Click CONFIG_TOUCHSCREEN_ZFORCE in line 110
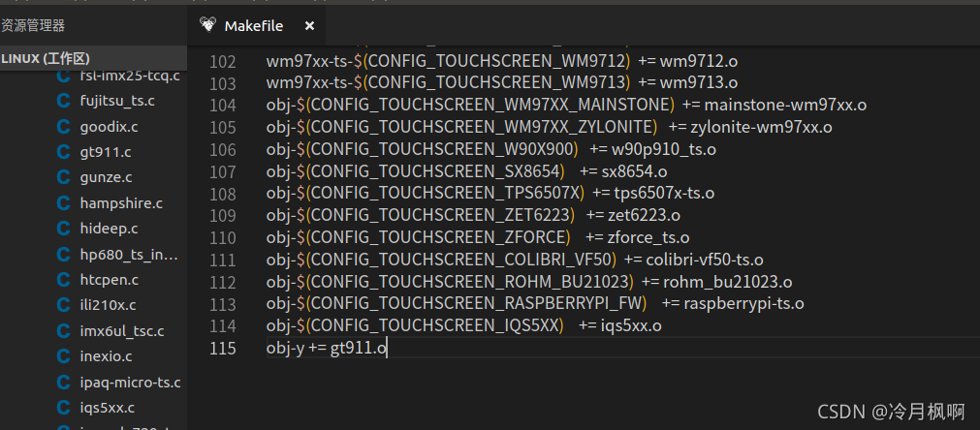The height and width of the screenshot is (430, 980). (x=438, y=238)
